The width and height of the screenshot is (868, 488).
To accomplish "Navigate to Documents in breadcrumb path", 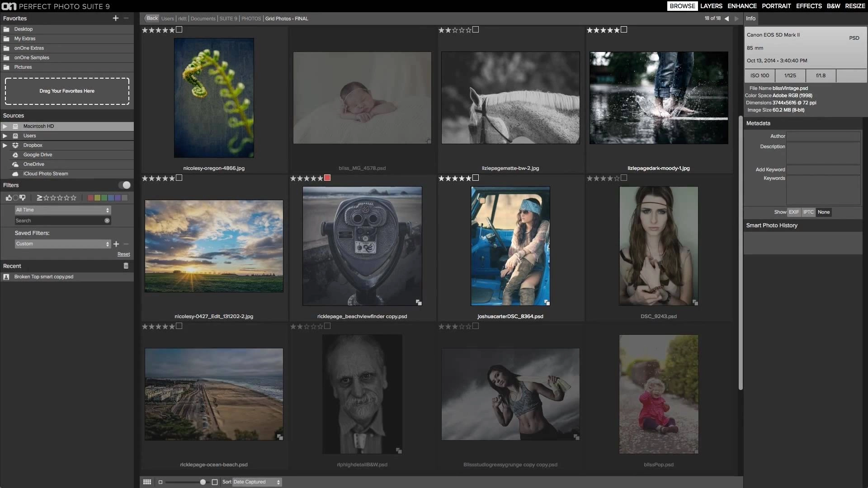I will click(x=203, y=19).
